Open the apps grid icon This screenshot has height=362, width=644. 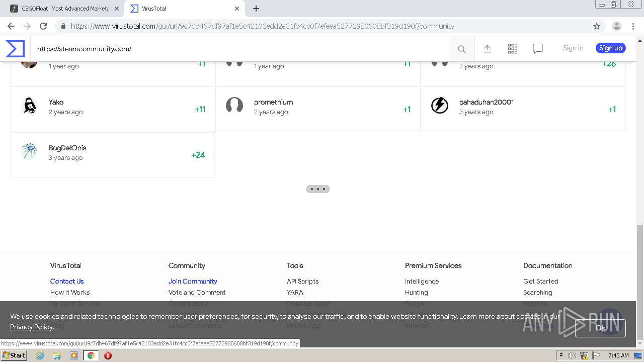pos(513,48)
